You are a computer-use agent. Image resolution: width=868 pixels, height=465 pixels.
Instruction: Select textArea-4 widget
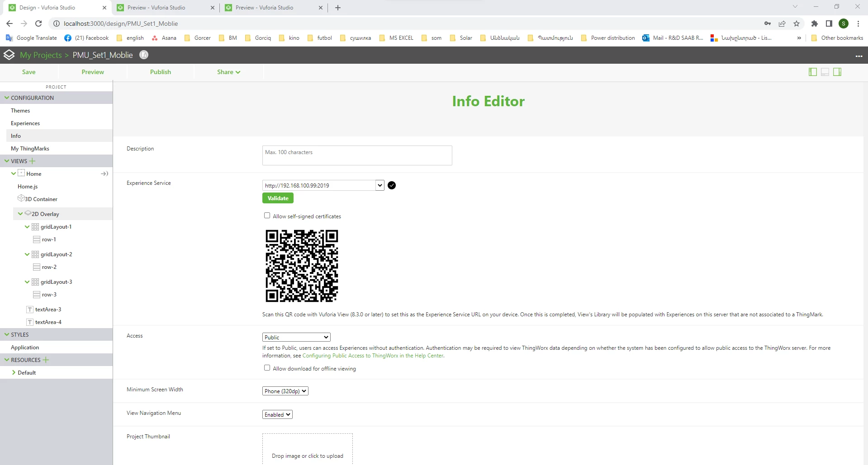tap(48, 322)
